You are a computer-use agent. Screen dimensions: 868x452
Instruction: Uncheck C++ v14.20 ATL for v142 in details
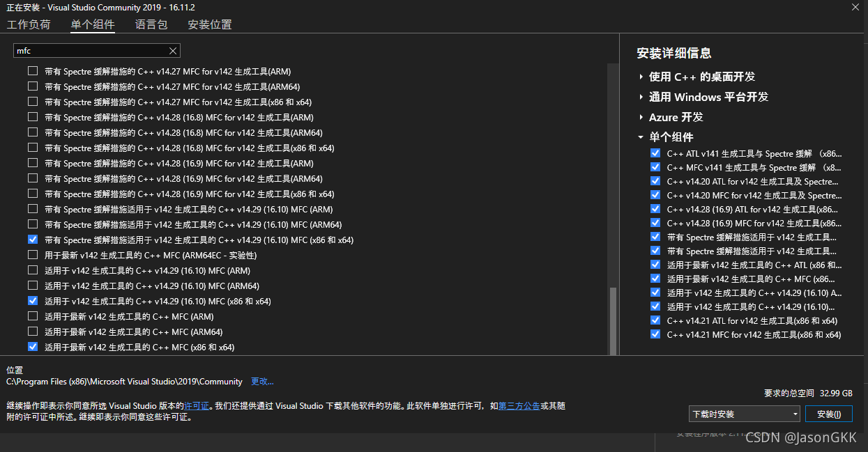(655, 181)
